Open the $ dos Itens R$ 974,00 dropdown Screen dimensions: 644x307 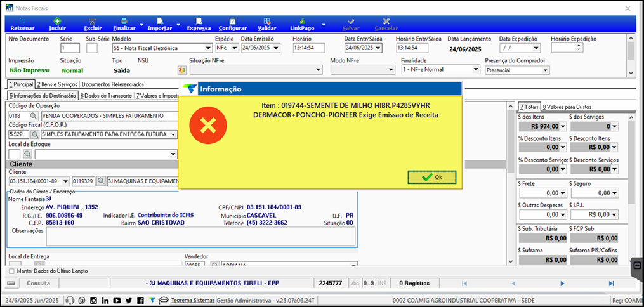563,126
